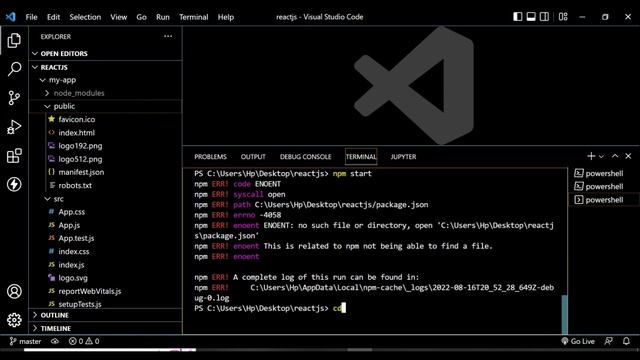Collapse the my-app folder

[x=105, y=80]
